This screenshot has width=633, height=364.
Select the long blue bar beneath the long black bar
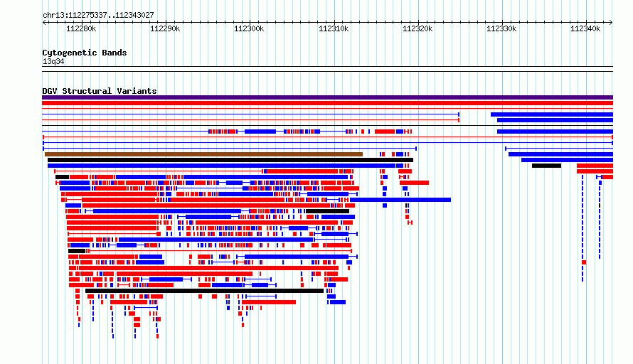[x=221, y=166]
